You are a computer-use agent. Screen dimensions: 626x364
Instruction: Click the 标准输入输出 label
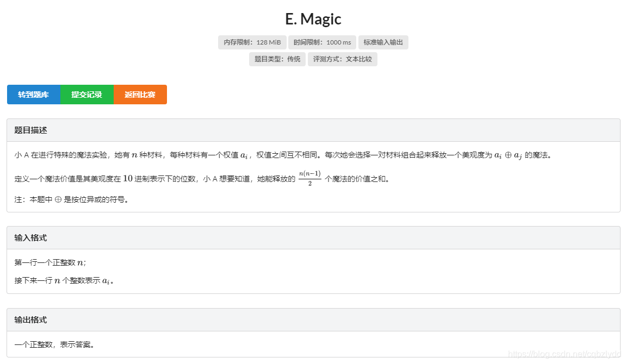click(383, 42)
